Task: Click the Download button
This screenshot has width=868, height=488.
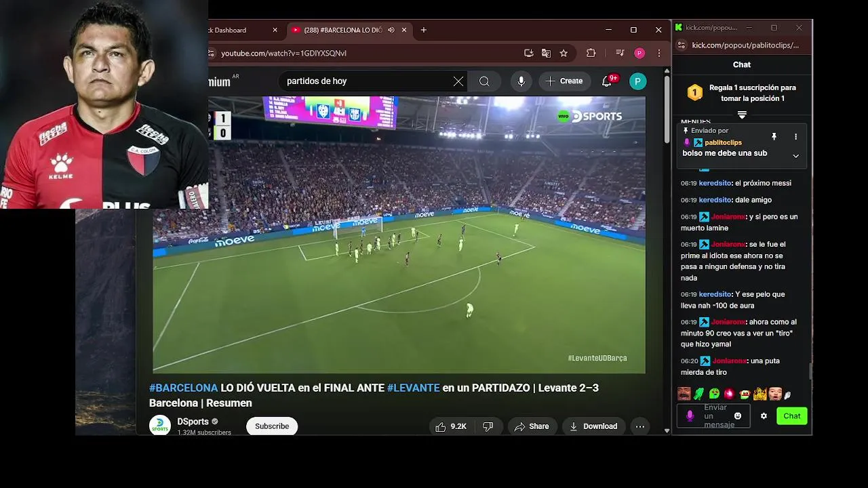Action: 593,426
